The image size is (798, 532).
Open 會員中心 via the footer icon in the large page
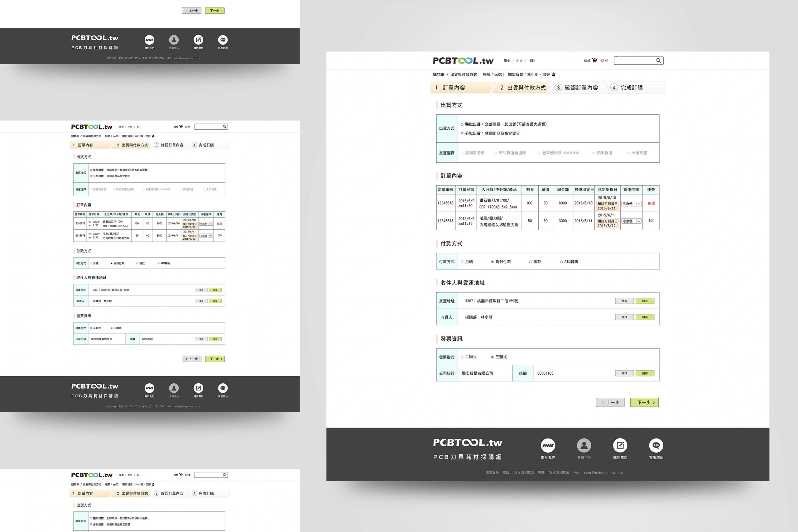(584, 445)
